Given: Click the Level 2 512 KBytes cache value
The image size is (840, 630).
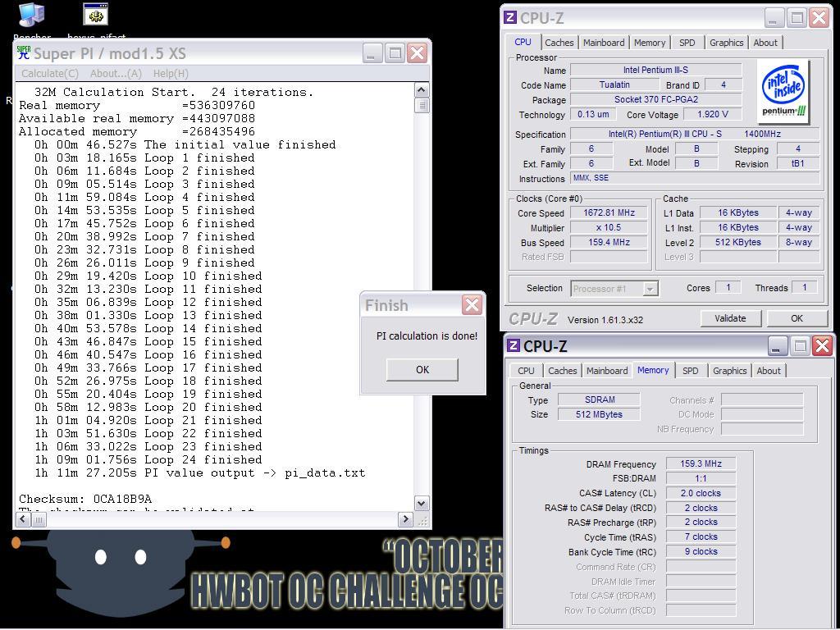Looking at the screenshot, I should click(737, 242).
